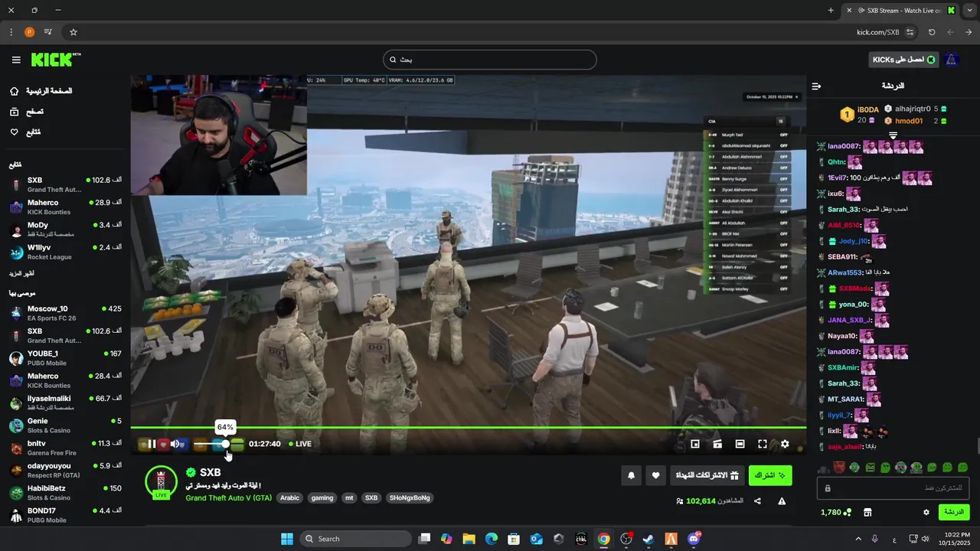Open Maherco KICK Bounties in following list
Image resolution: width=980 pixels, height=551 pixels.
(x=65, y=207)
